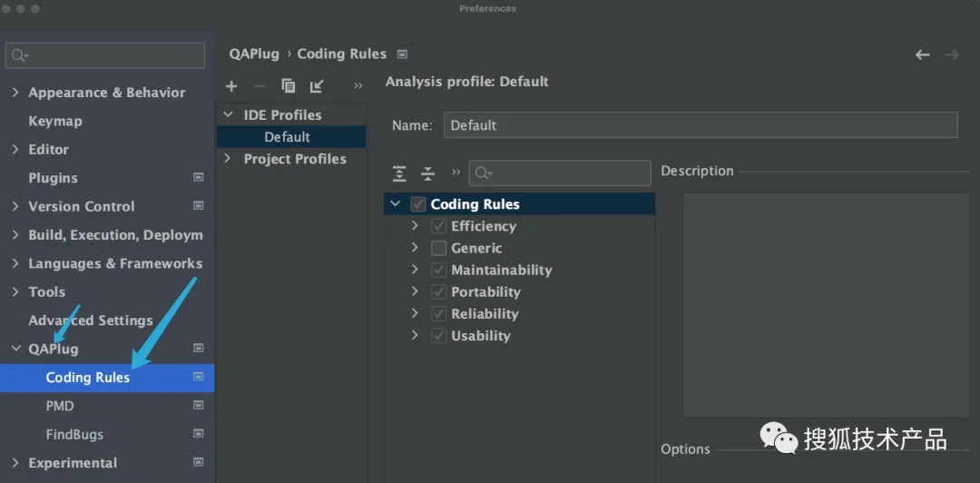This screenshot has height=483, width=980.
Task: Expand all rules in tree
Action: (x=399, y=173)
